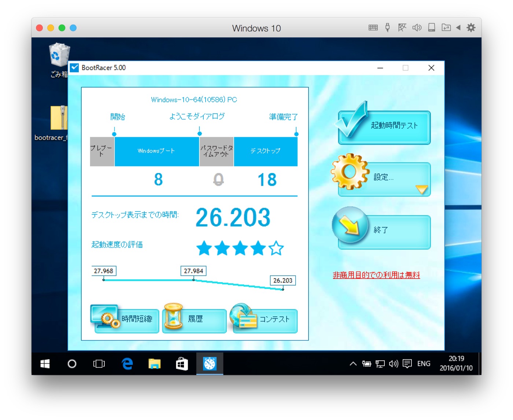The image size is (513, 420).
Task: Click the large 26.203 total time value
Action: click(x=233, y=217)
